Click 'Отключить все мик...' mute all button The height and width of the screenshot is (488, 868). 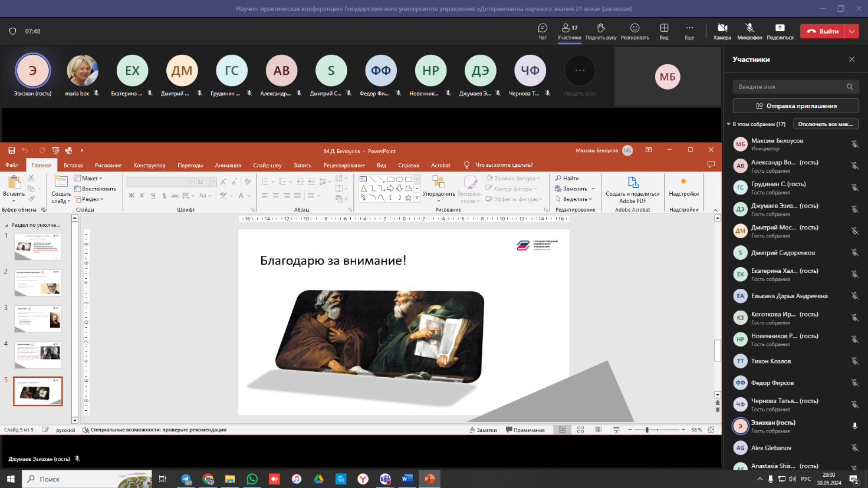coord(825,124)
